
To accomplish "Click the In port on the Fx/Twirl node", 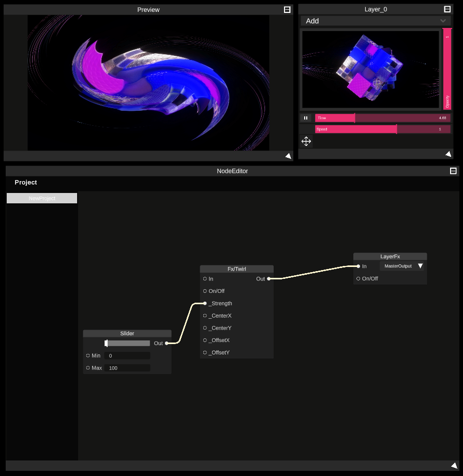I will tap(205, 278).
